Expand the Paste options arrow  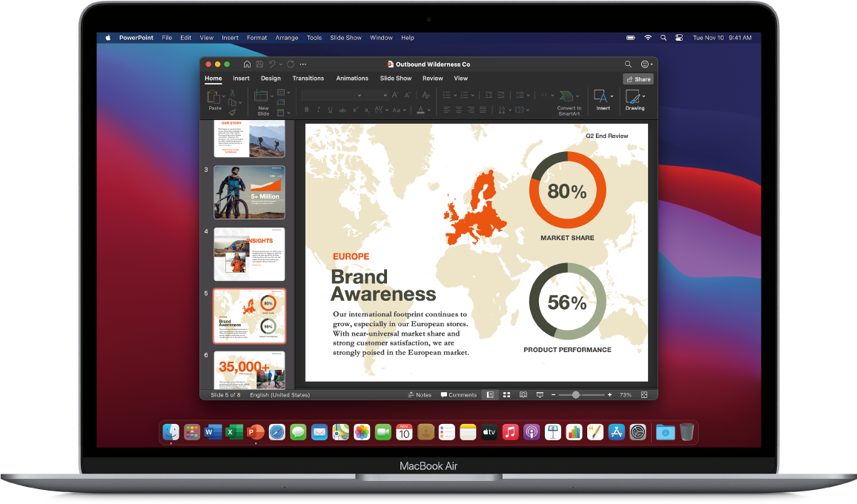(224, 96)
